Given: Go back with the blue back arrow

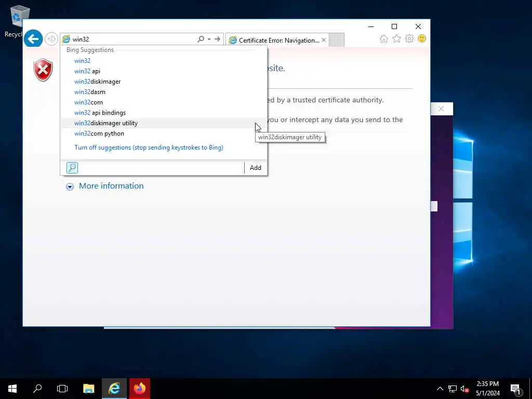Looking at the screenshot, I should [33, 38].
